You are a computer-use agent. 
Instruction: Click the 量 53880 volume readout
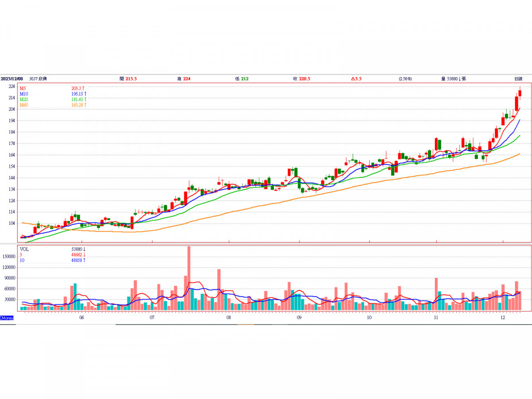pyautogui.click(x=453, y=78)
